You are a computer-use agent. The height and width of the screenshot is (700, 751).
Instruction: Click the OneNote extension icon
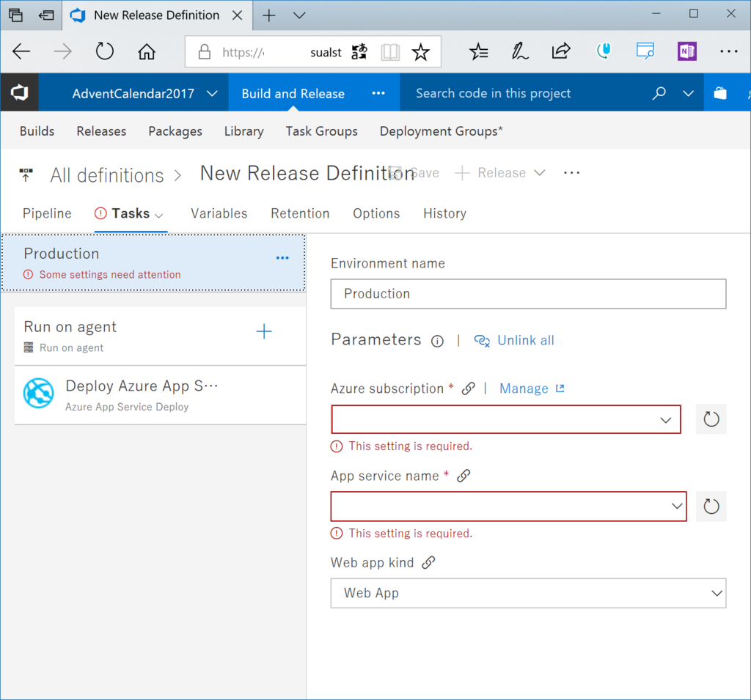pyautogui.click(x=686, y=51)
